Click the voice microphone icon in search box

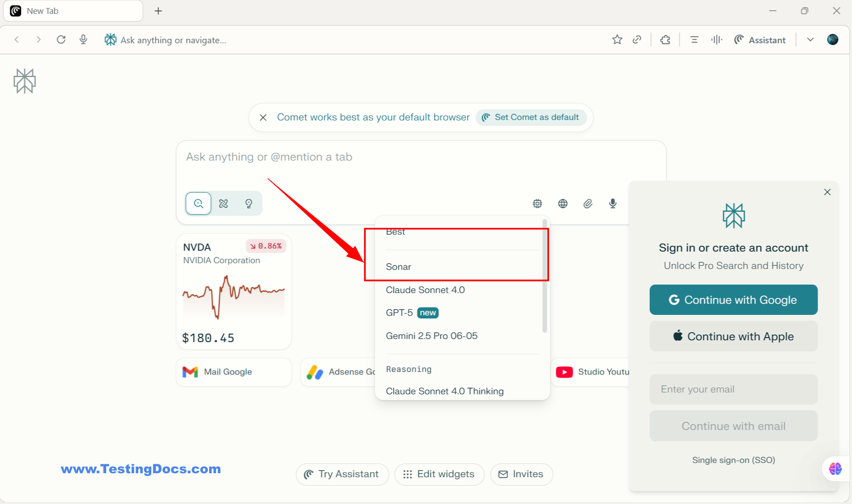coord(613,203)
